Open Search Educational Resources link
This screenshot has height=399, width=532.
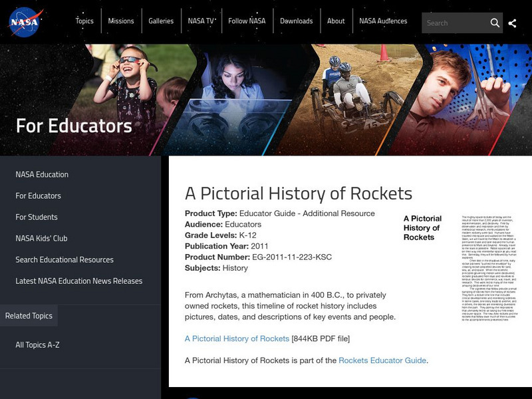pos(65,259)
